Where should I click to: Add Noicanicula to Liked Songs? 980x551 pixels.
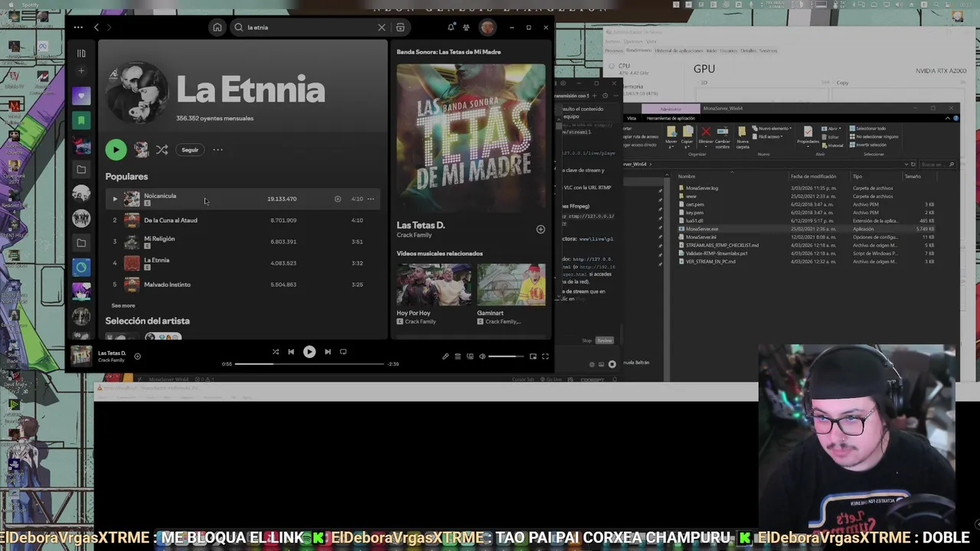(x=338, y=199)
